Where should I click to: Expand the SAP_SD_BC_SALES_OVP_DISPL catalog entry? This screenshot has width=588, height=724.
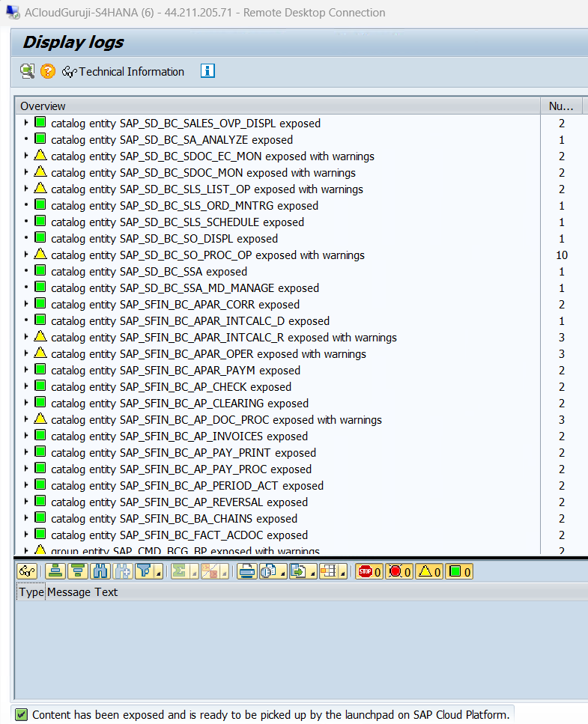click(26, 123)
